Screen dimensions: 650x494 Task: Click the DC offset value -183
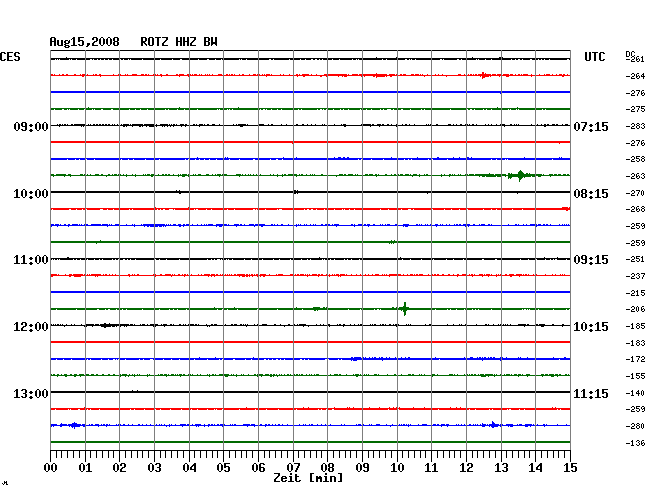coord(635,343)
